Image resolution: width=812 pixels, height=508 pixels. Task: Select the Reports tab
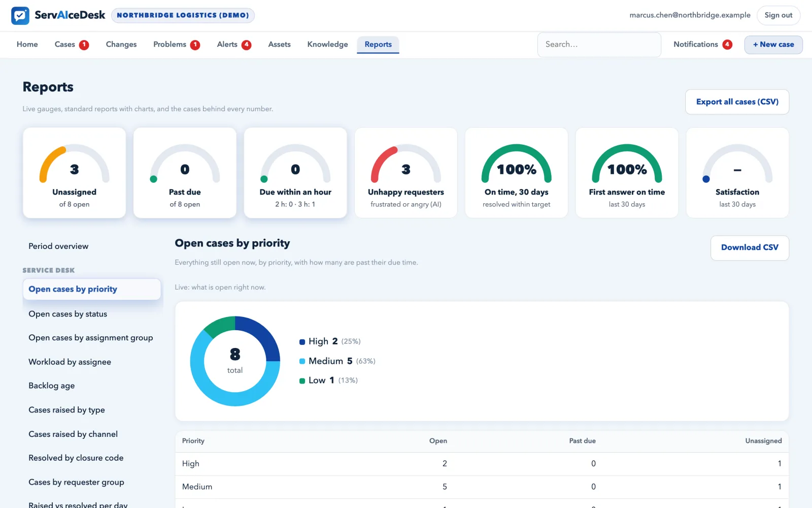point(378,45)
